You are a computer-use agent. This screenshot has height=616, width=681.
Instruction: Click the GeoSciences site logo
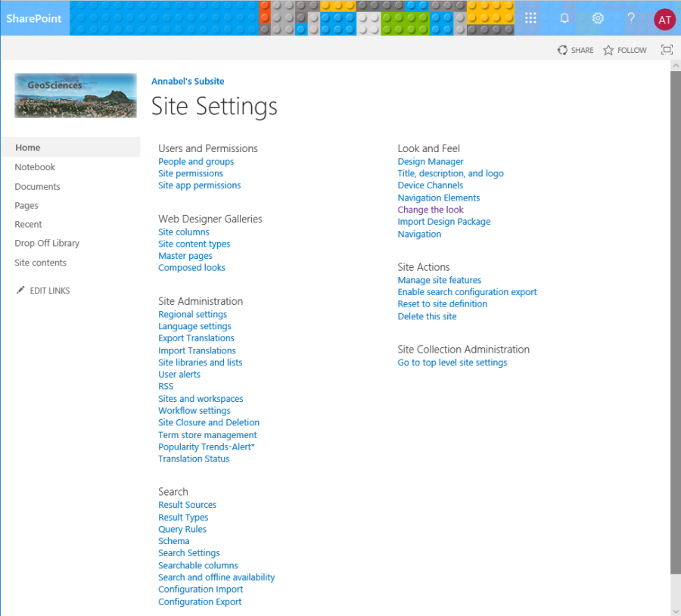(x=75, y=95)
